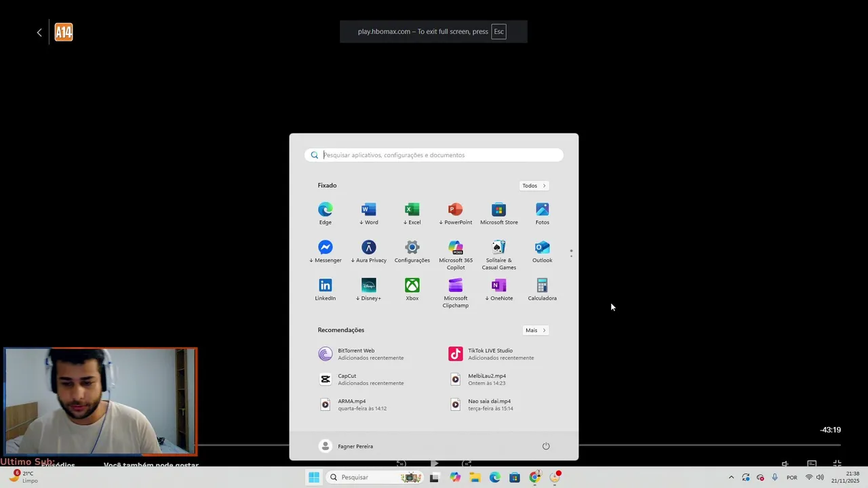Open OneNote pinned app
This screenshot has width=868, height=488.
(x=499, y=289)
